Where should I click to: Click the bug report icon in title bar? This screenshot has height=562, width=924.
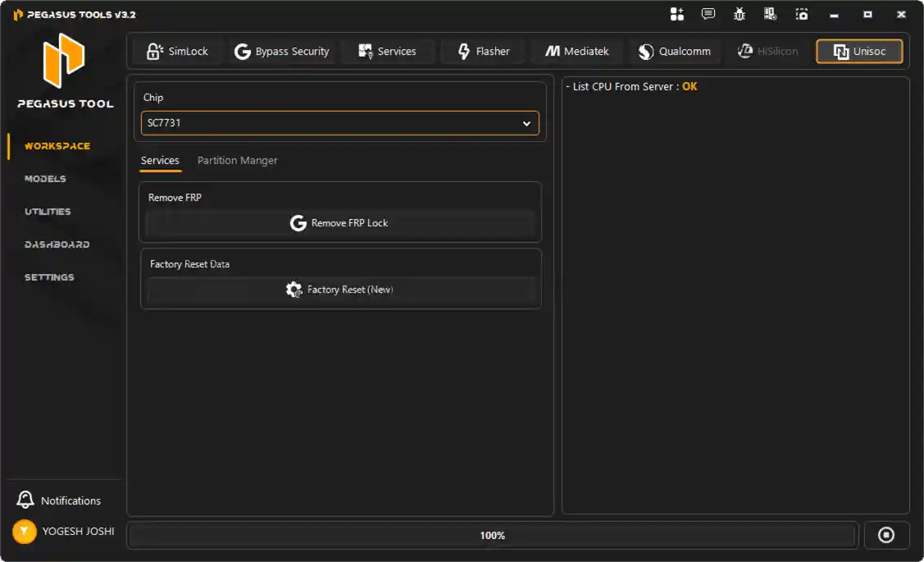pyautogui.click(x=740, y=14)
